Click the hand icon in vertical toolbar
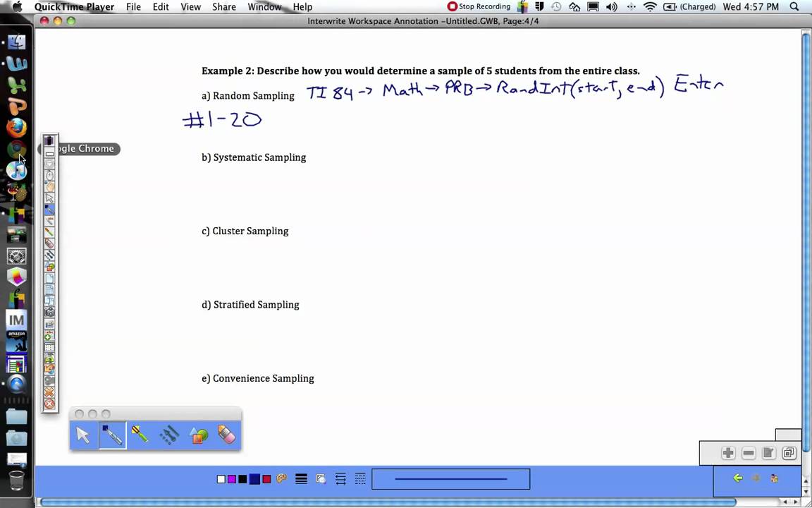The image size is (812, 508). pos(49,186)
